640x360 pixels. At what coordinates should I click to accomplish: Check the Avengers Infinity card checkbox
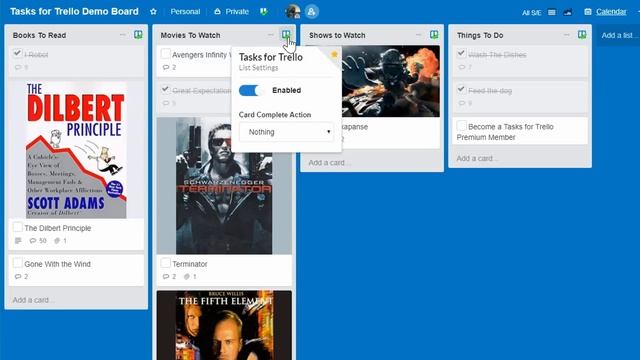[165, 54]
